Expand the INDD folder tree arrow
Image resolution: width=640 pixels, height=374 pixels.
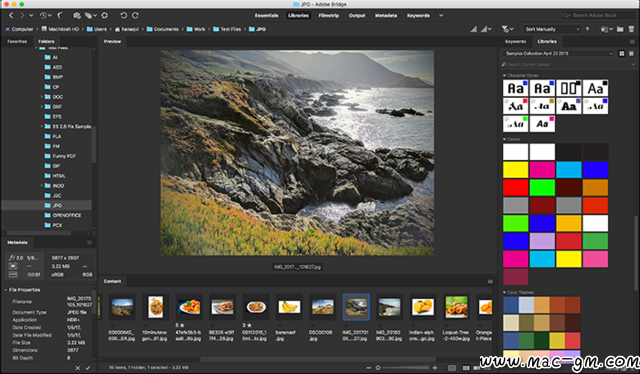(42, 186)
